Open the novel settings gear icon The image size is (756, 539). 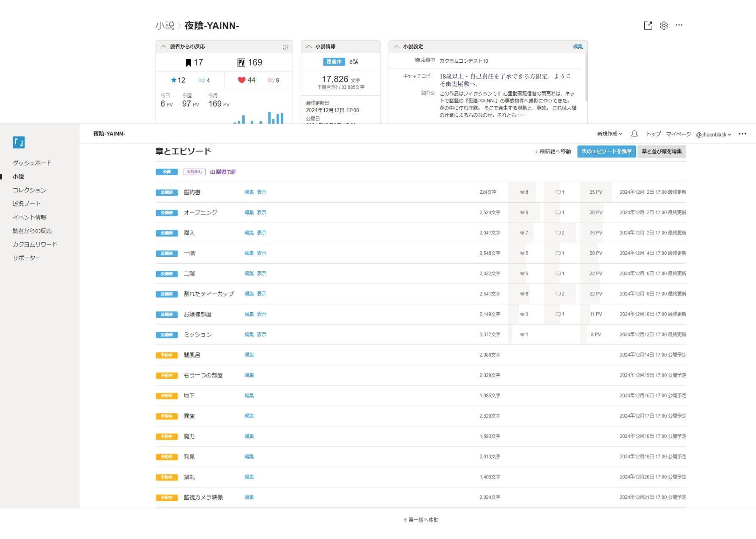(x=664, y=26)
